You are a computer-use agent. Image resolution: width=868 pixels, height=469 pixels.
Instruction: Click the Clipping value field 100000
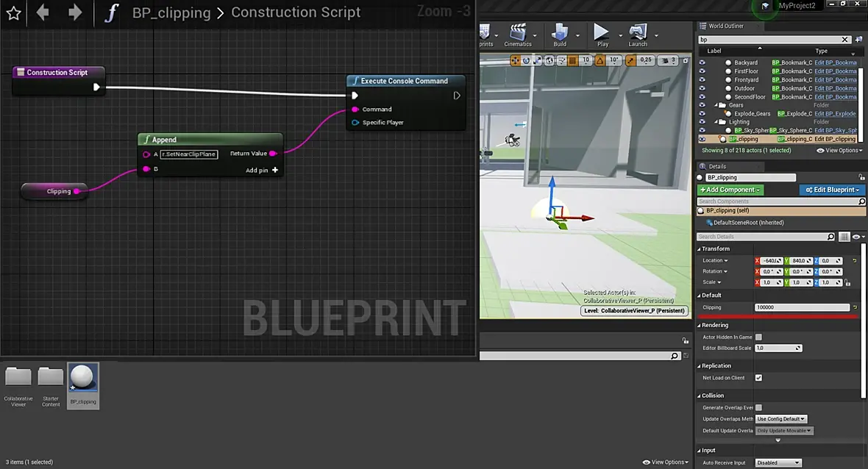point(802,307)
